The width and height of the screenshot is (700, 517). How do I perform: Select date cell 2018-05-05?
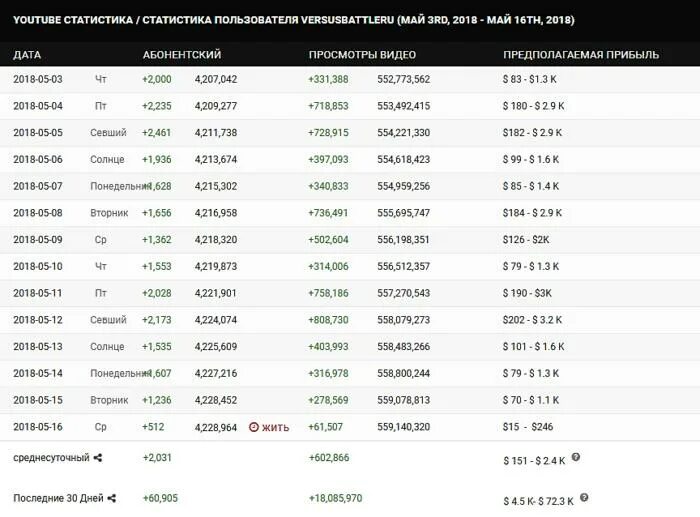click(x=38, y=133)
